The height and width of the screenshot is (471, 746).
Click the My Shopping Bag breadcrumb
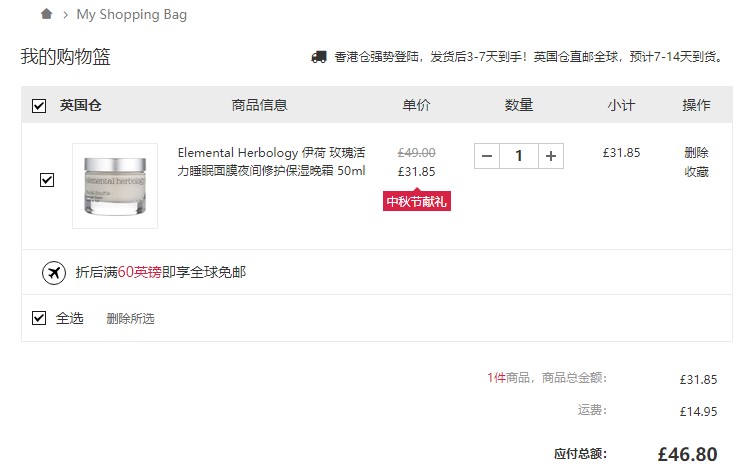(x=132, y=15)
